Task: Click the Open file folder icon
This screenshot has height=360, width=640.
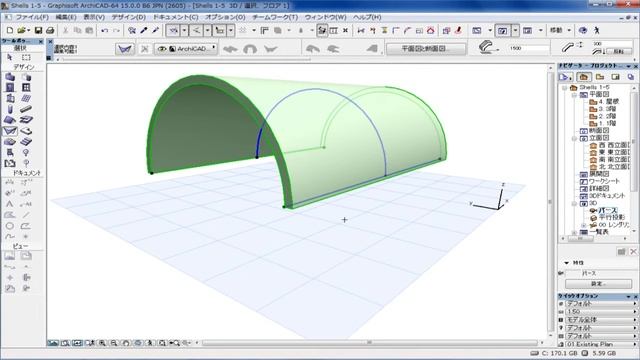Action: pos(21,31)
